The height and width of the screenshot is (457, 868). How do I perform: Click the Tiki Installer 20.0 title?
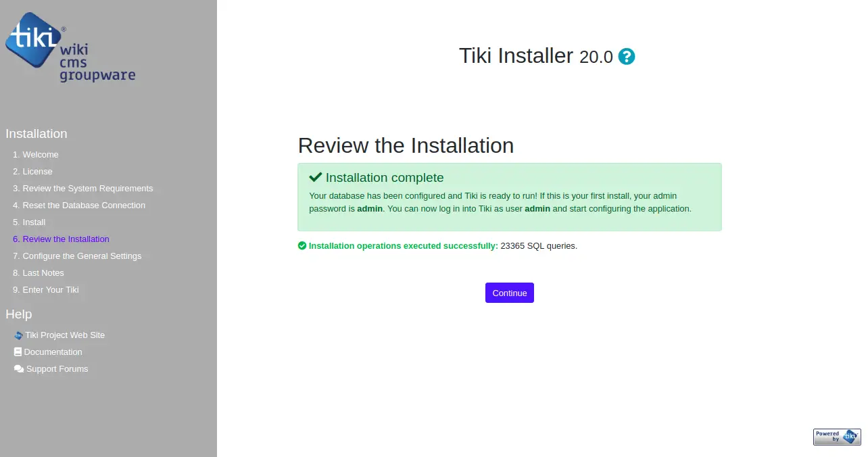click(536, 56)
